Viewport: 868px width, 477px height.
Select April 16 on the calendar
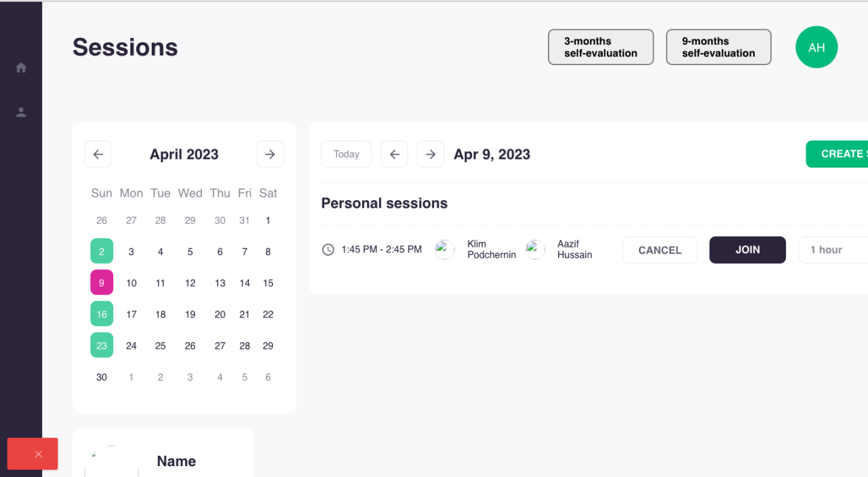click(x=102, y=314)
